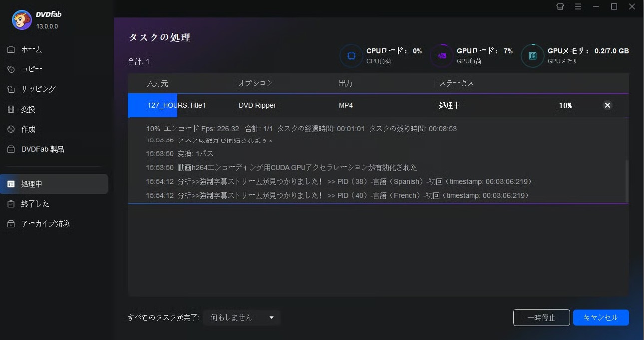
Task: Click the キャンセル cancel button
Action: pos(601,318)
